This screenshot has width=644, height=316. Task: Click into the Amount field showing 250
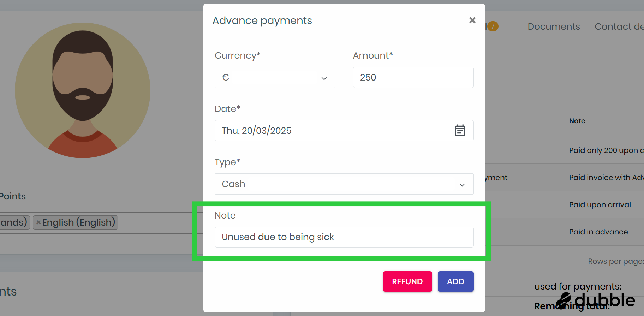pyautogui.click(x=413, y=77)
